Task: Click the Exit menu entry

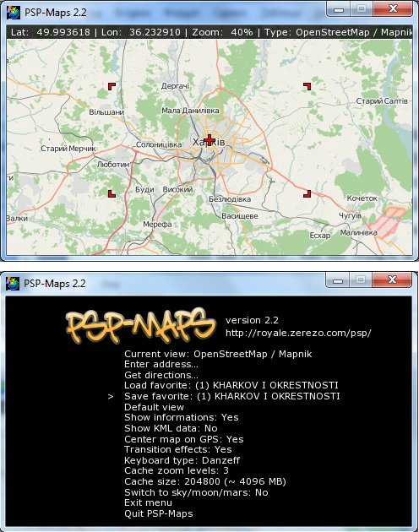Action: point(148,502)
